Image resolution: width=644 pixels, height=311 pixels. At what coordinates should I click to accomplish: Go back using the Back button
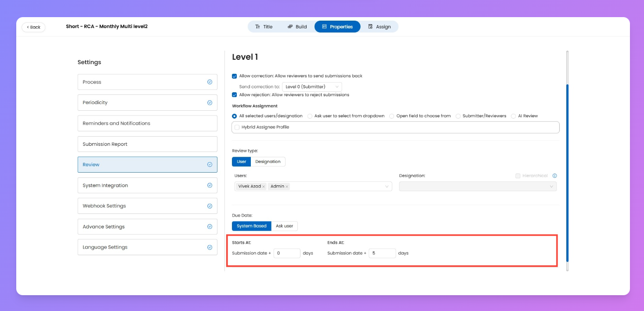point(33,27)
